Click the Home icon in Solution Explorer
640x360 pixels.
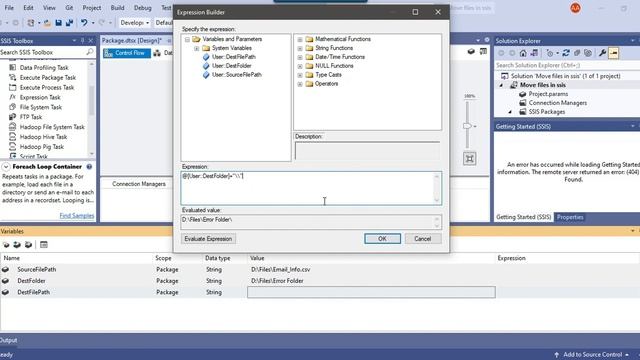coord(523,53)
